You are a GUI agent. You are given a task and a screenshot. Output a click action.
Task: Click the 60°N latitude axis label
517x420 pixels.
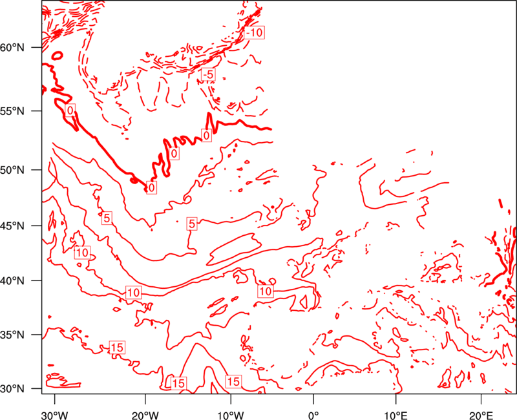point(12,47)
